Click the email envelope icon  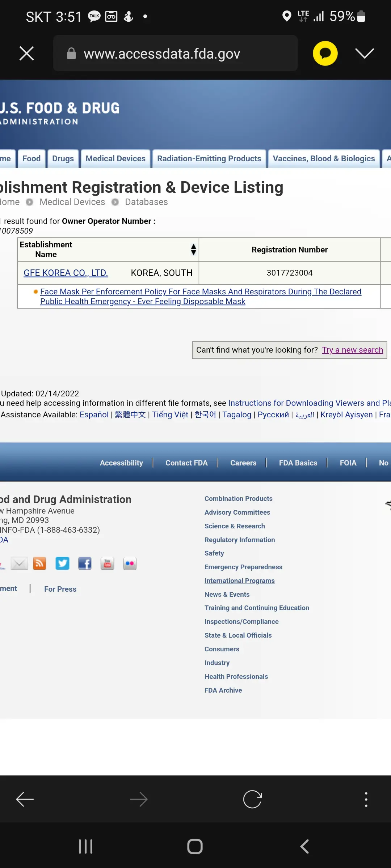(x=19, y=563)
